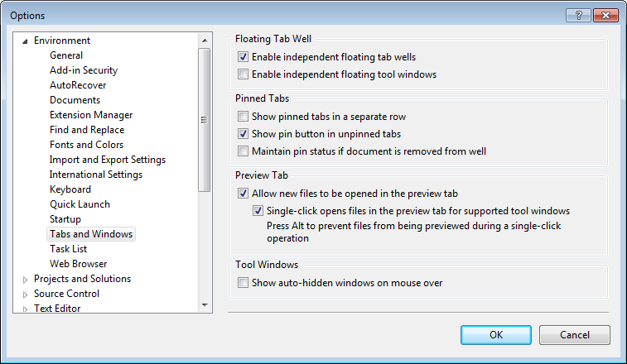
Task: Open the Keyboard settings page
Action: 70,189
